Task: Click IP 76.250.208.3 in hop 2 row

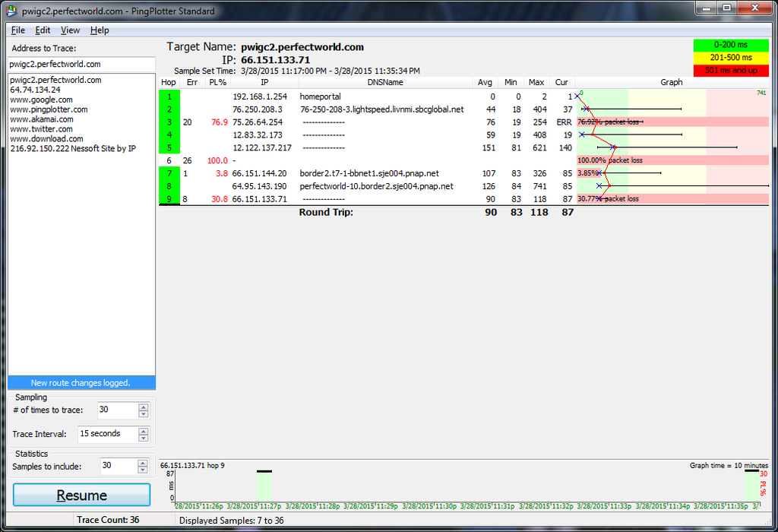Action: (x=258, y=109)
